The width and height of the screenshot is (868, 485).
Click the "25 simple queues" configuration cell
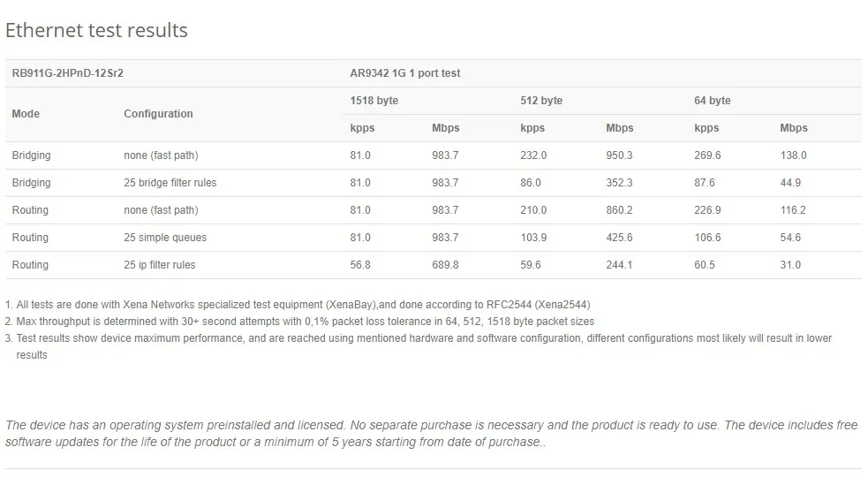(x=164, y=238)
